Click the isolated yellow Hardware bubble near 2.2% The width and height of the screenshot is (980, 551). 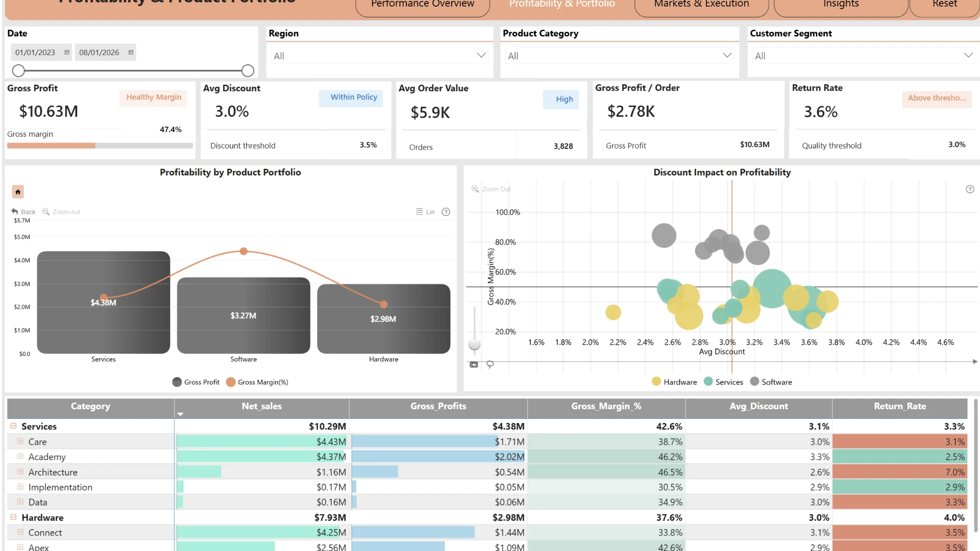[x=613, y=312]
